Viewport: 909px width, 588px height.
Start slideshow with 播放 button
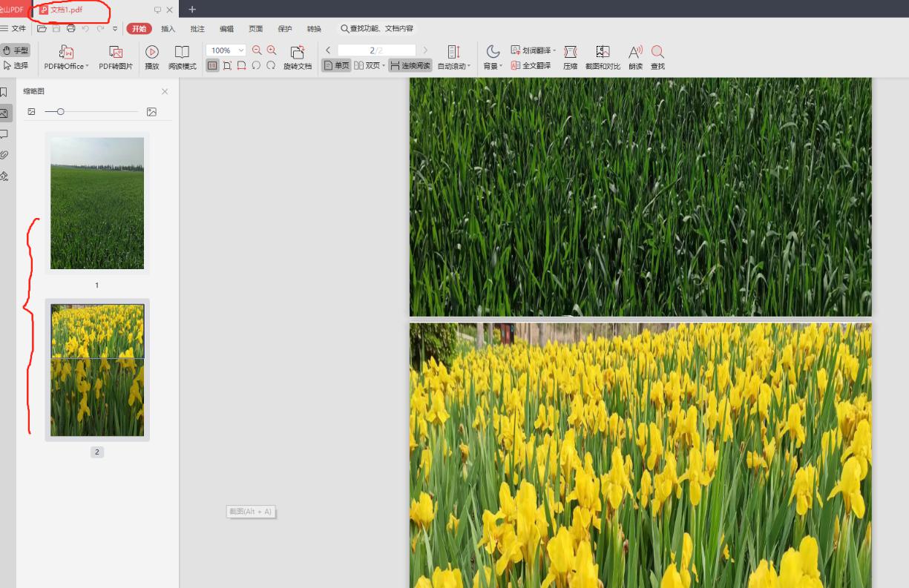click(152, 58)
